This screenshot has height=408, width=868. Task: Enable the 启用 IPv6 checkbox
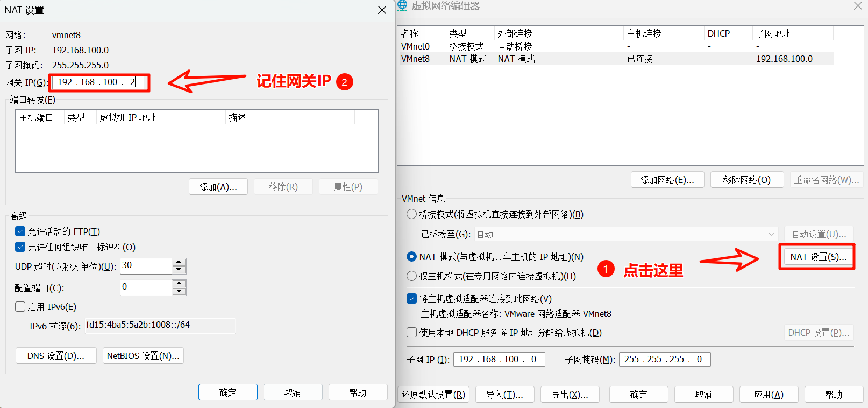click(x=20, y=307)
